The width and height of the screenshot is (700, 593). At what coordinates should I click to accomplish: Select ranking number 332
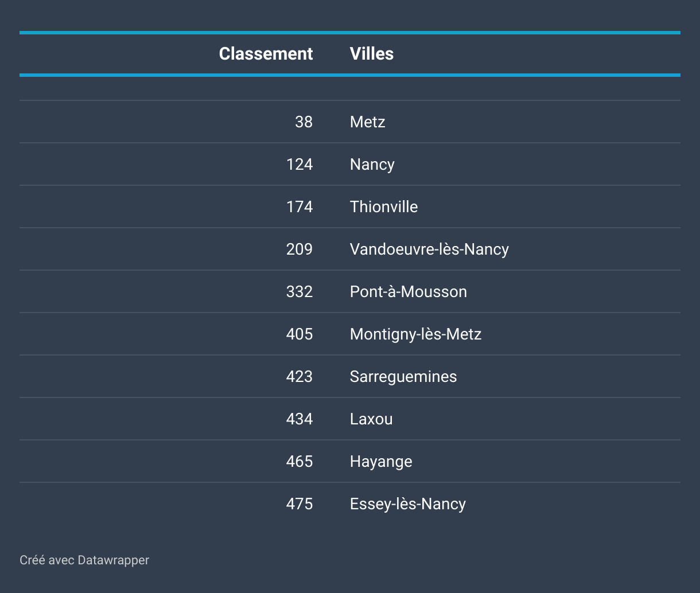click(x=300, y=291)
